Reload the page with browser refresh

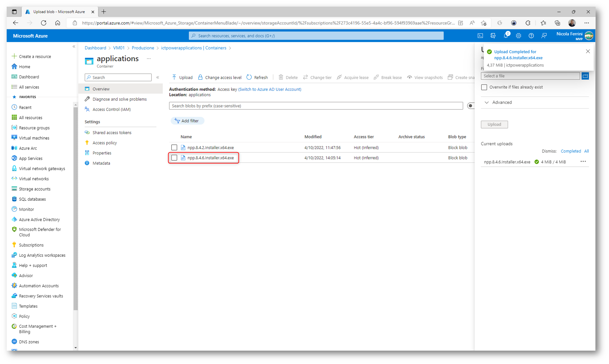point(44,23)
